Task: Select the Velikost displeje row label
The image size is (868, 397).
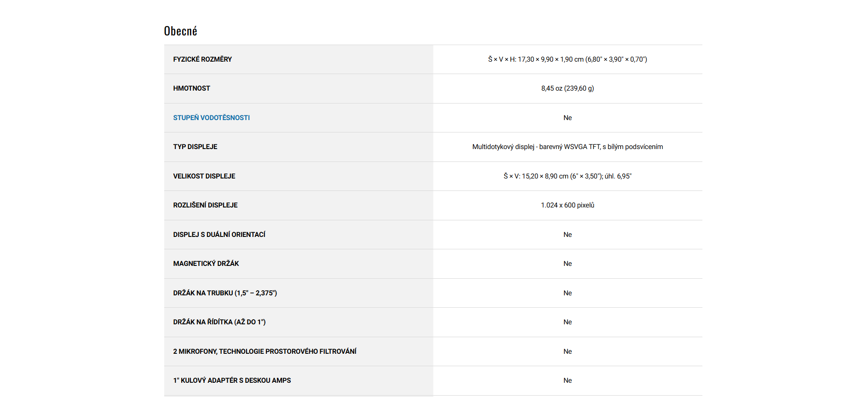Action: (204, 176)
